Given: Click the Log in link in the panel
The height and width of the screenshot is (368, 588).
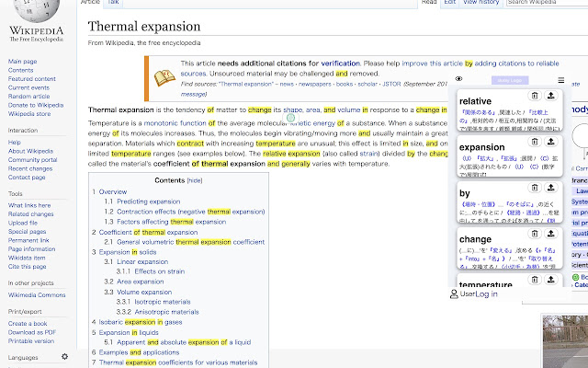Looking at the screenshot, I should pos(486,294).
